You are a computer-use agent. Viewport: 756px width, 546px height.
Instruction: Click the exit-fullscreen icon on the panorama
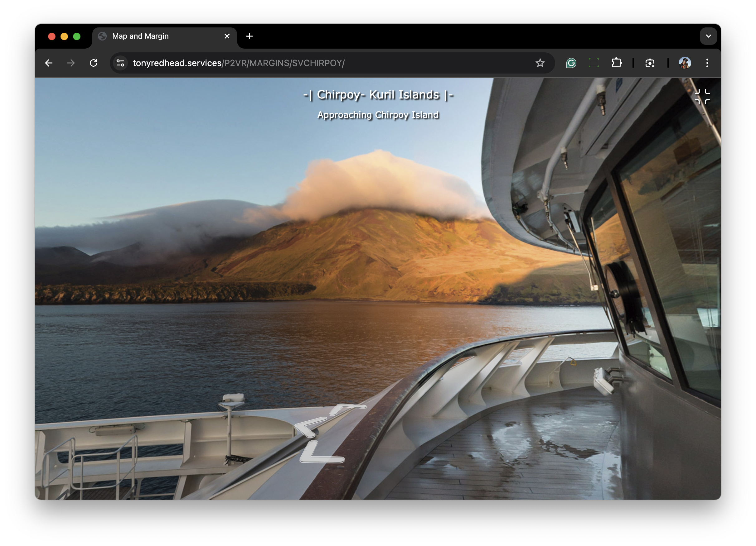point(702,97)
